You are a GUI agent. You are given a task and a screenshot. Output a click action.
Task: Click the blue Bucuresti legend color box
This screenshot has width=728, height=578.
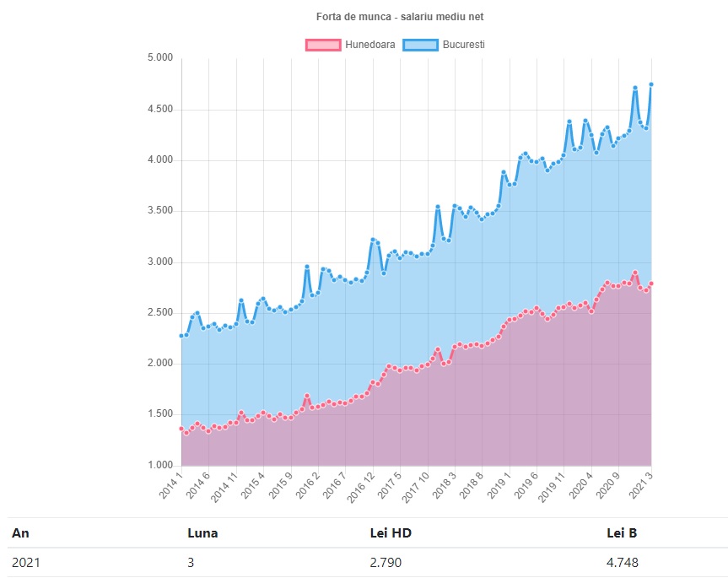coord(421,45)
